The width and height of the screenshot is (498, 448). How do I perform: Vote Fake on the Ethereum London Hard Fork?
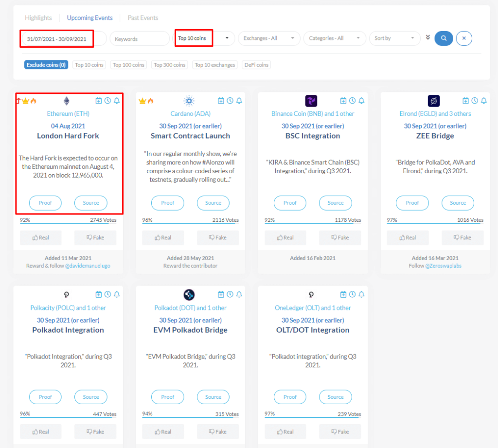[x=95, y=238]
